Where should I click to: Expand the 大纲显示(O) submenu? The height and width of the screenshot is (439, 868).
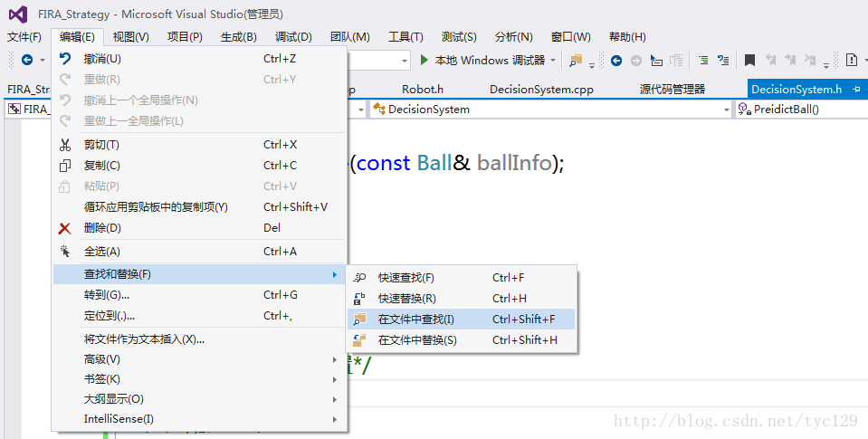coord(199,399)
